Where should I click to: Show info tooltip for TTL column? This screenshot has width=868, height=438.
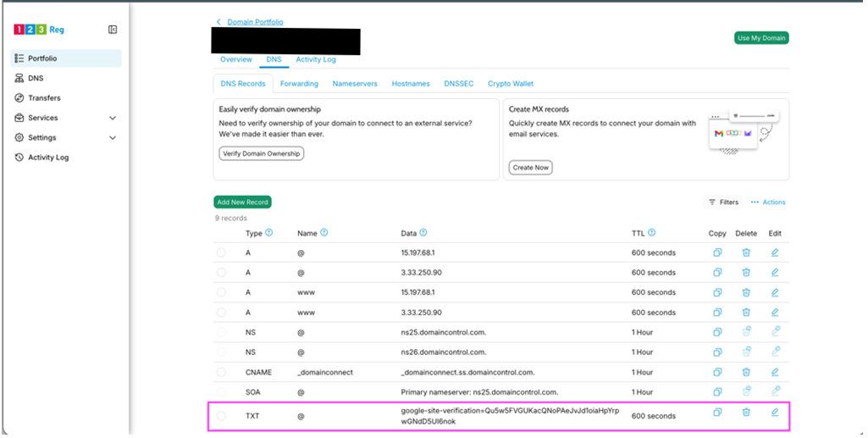(652, 233)
